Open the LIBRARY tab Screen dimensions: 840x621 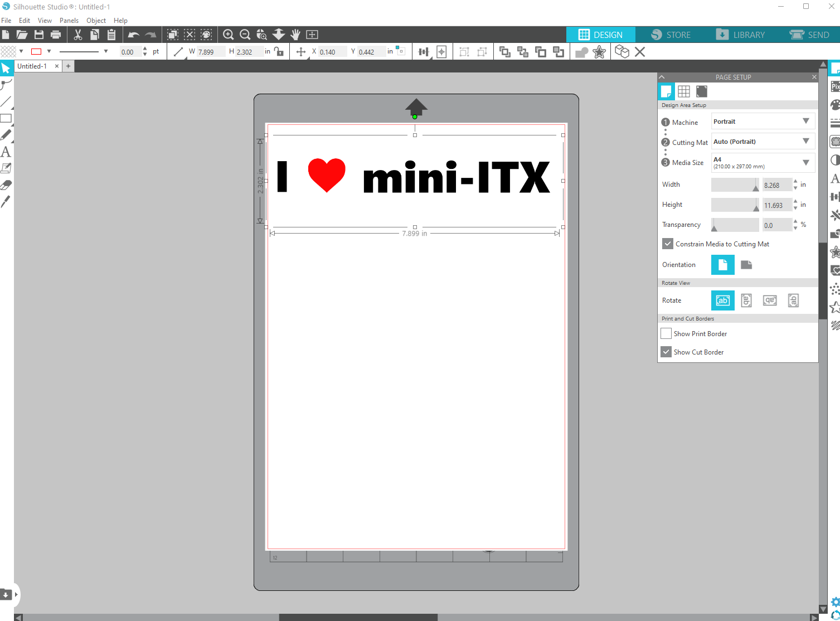(740, 35)
